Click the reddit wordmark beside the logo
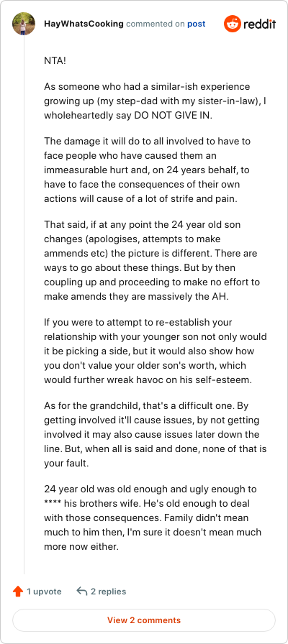Viewport: 288px width, 644px height. point(260,24)
